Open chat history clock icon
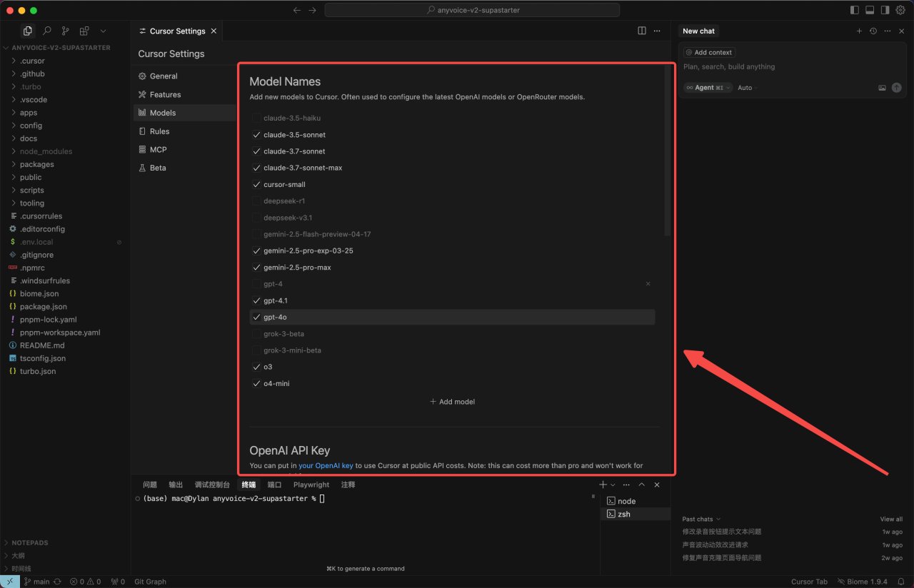The height and width of the screenshot is (588, 914). coord(873,31)
